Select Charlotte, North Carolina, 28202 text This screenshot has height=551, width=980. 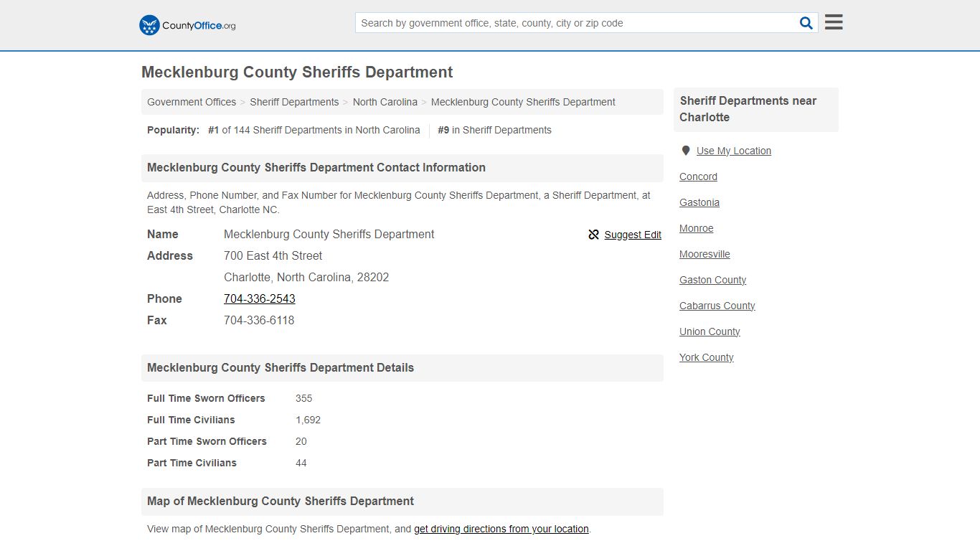(x=306, y=277)
